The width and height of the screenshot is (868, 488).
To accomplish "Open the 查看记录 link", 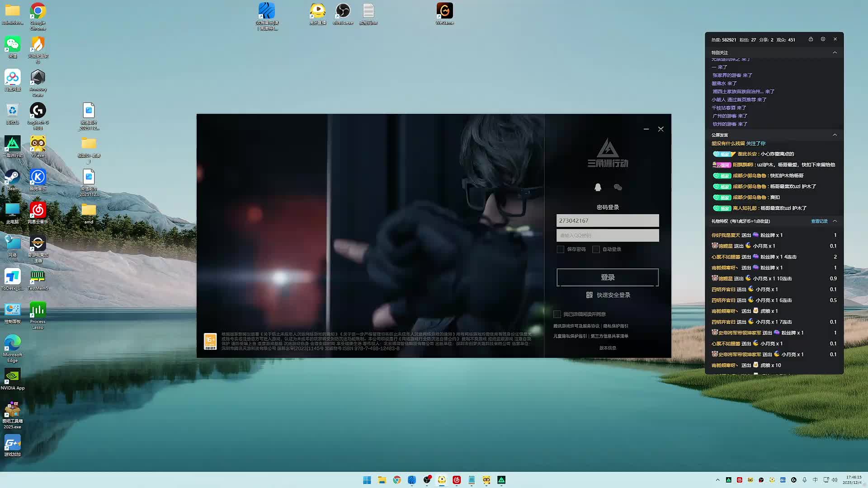I will 819,221.
